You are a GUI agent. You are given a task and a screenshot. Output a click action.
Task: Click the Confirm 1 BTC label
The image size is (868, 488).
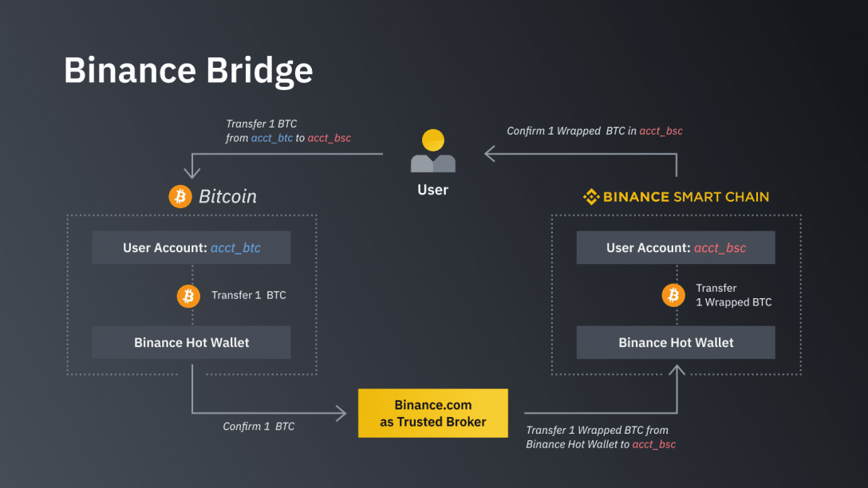[x=258, y=427]
